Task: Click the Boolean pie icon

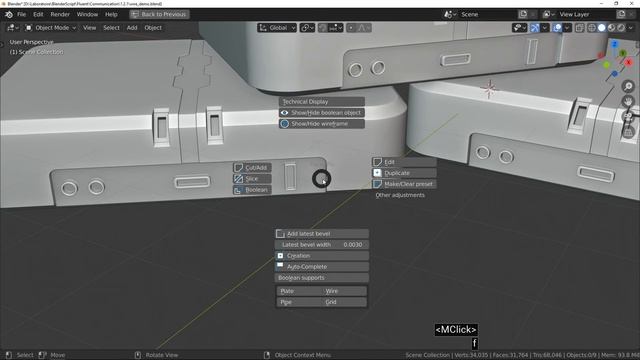Action: pyautogui.click(x=238, y=190)
